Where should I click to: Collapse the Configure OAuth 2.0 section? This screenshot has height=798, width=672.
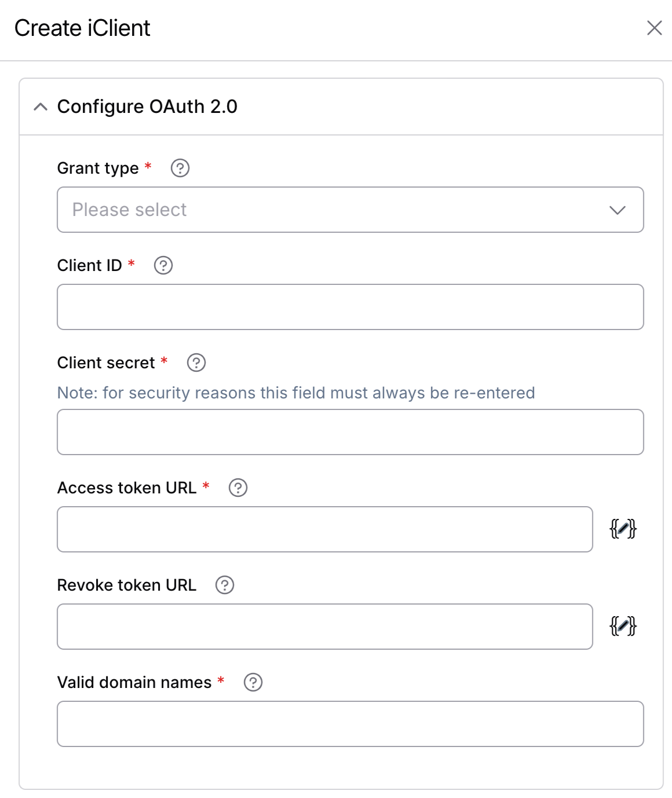[x=41, y=107]
